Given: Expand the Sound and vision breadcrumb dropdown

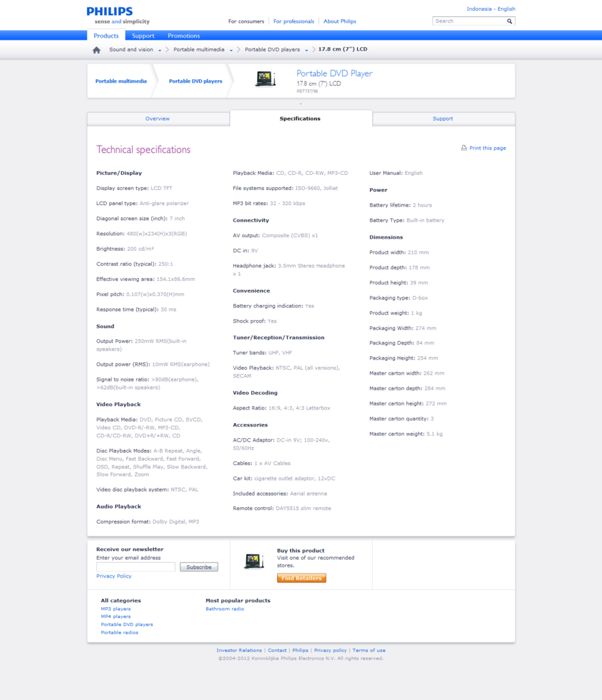Looking at the screenshot, I should click(x=159, y=51).
